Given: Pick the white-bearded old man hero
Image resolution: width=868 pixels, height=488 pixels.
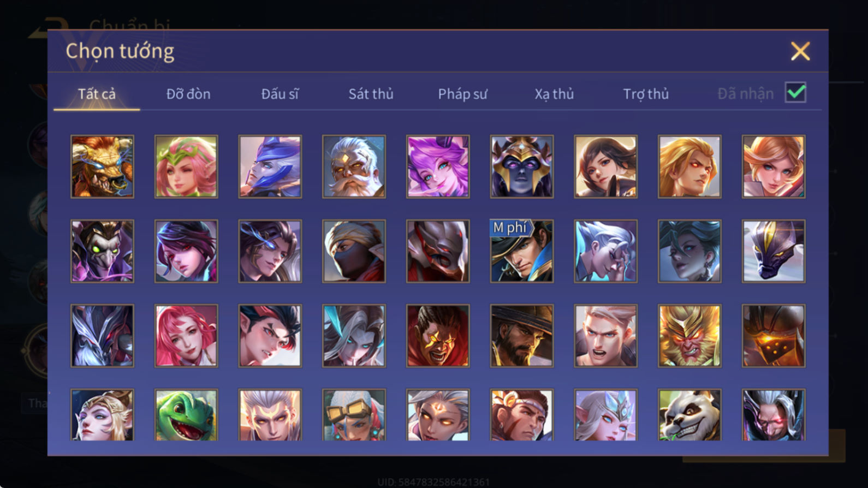Looking at the screenshot, I should pos(354,166).
